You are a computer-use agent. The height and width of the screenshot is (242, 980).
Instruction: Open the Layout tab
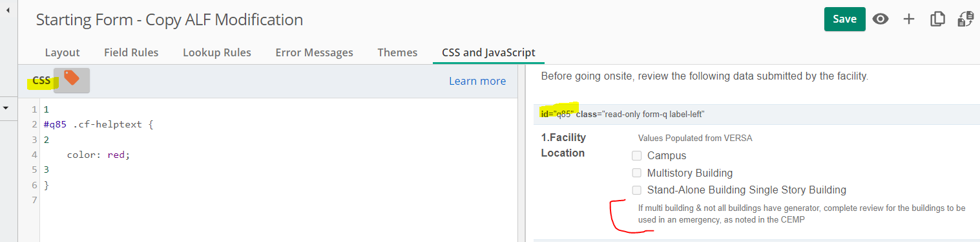pos(62,52)
